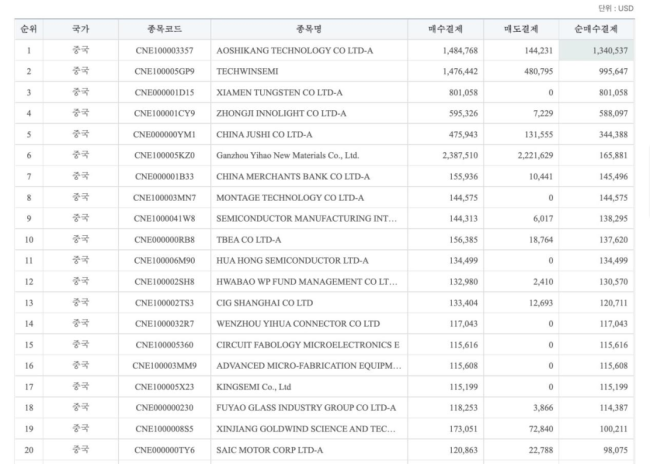Viewport: 650px width, 464px height.
Task: Select ZHONGJI INNOLIGHT CO LTD-A cell
Action: (x=309, y=113)
